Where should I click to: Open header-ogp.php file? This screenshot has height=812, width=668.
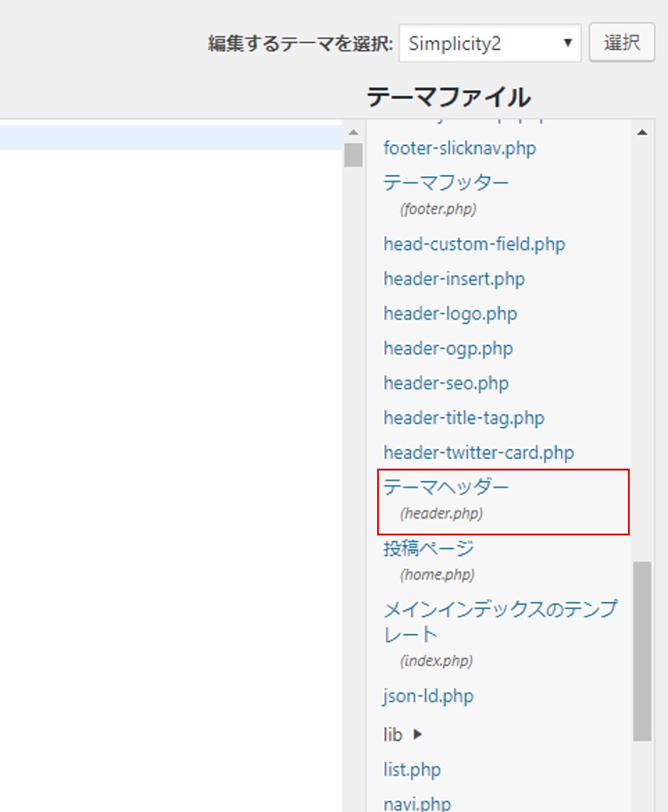pos(447,348)
